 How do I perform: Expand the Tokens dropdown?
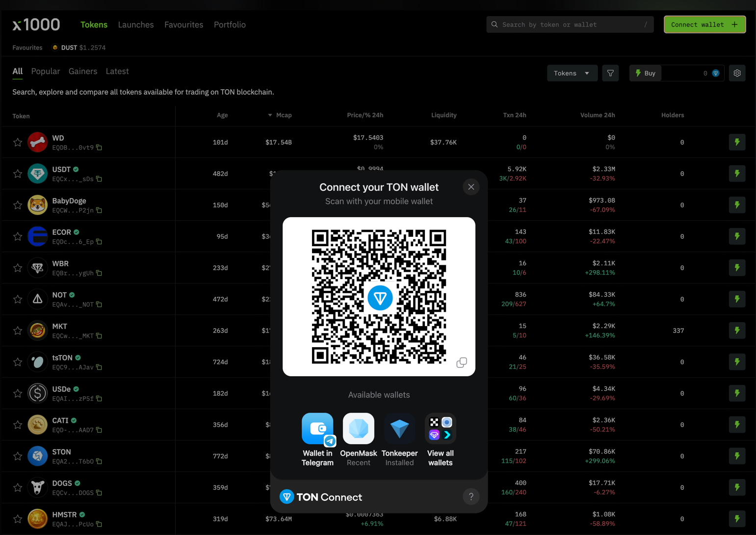572,73
